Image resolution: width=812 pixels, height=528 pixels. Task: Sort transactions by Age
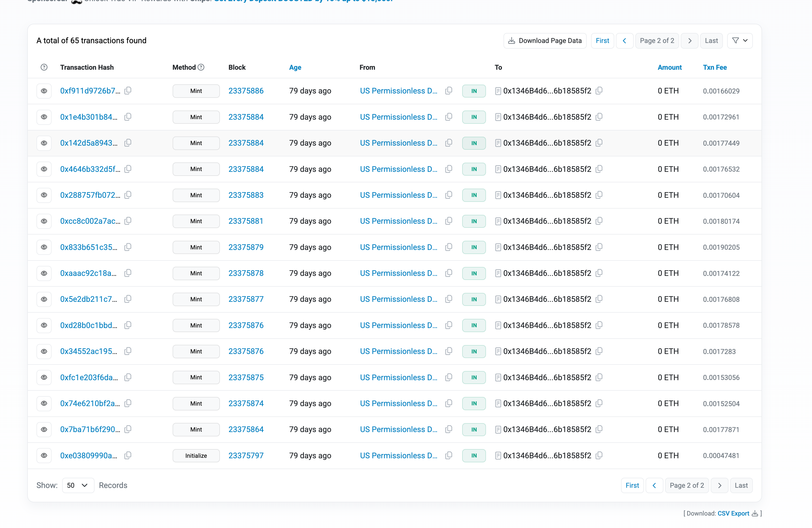click(x=295, y=67)
